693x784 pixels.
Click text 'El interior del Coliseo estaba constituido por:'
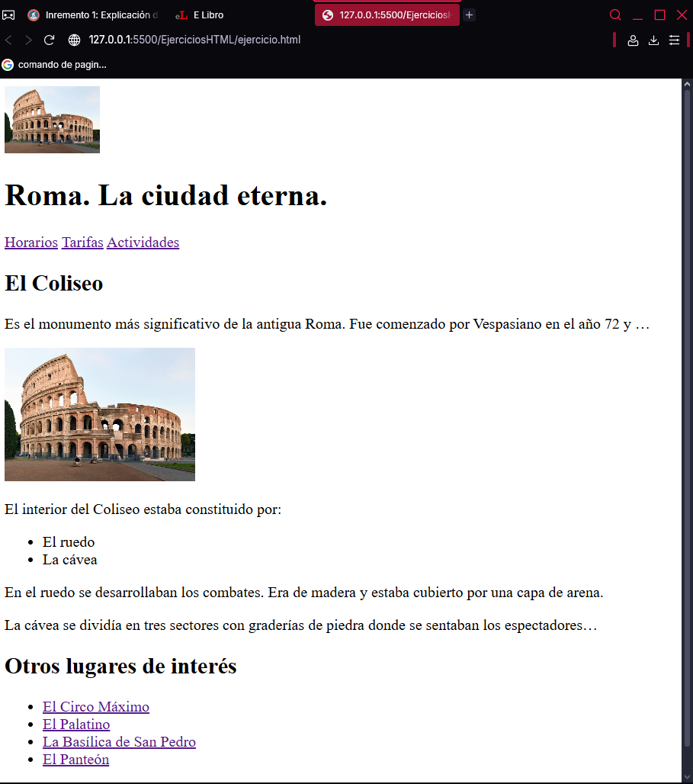(143, 509)
